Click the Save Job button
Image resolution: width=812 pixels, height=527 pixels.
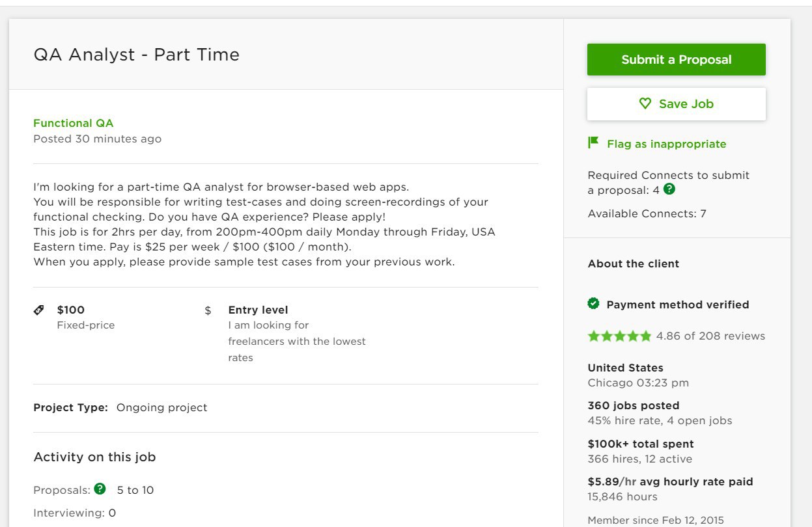[x=676, y=104]
